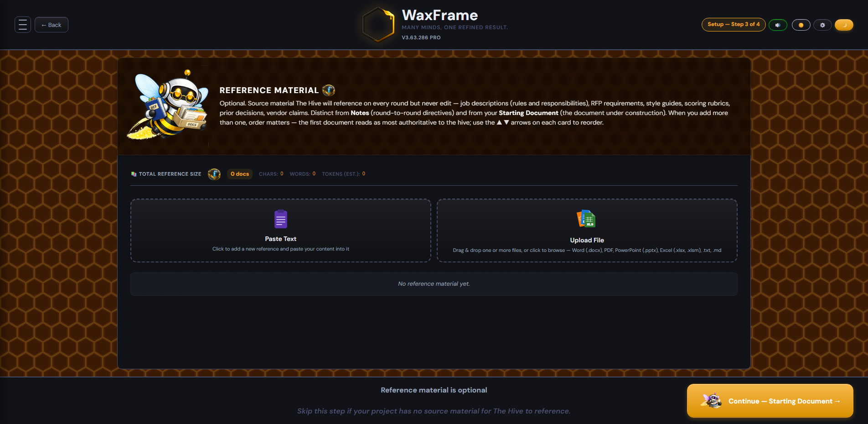Switch to light theme with sun button
The image size is (868, 424).
[x=801, y=25]
